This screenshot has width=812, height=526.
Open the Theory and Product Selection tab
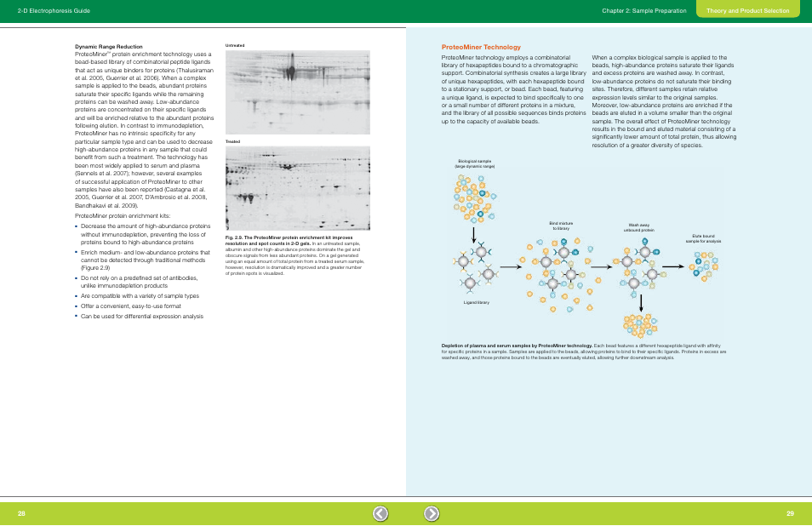pos(748,10)
